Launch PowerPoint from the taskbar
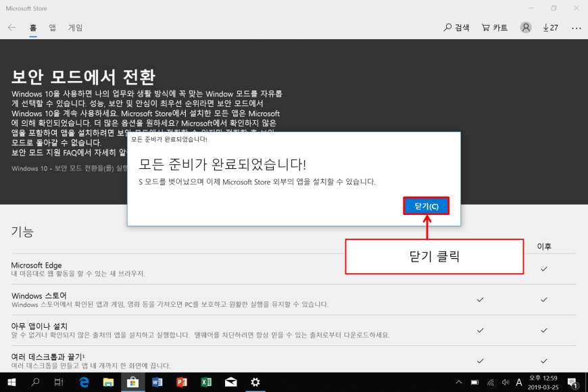588x392 pixels. click(182, 383)
